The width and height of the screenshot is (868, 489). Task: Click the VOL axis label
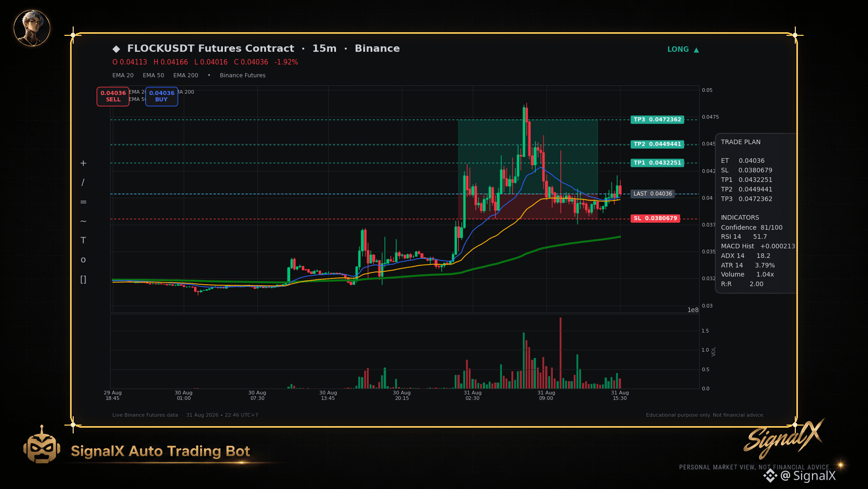pos(714,352)
